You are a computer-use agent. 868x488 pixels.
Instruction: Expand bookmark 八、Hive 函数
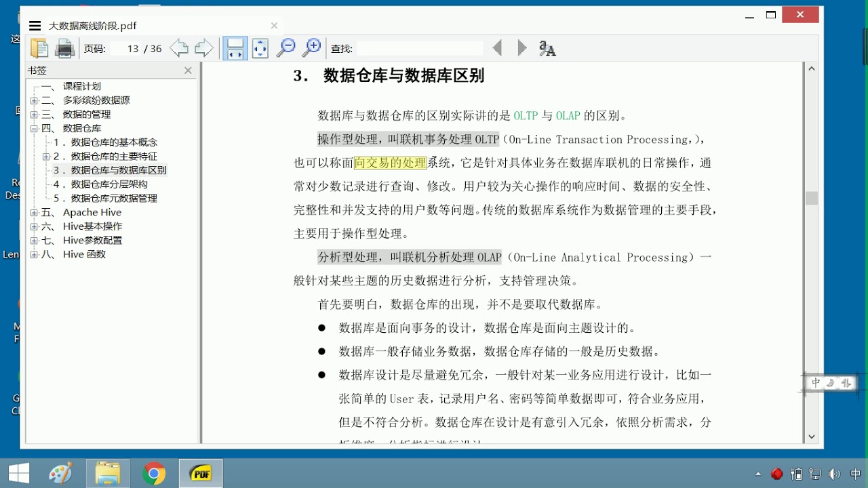pyautogui.click(x=34, y=255)
